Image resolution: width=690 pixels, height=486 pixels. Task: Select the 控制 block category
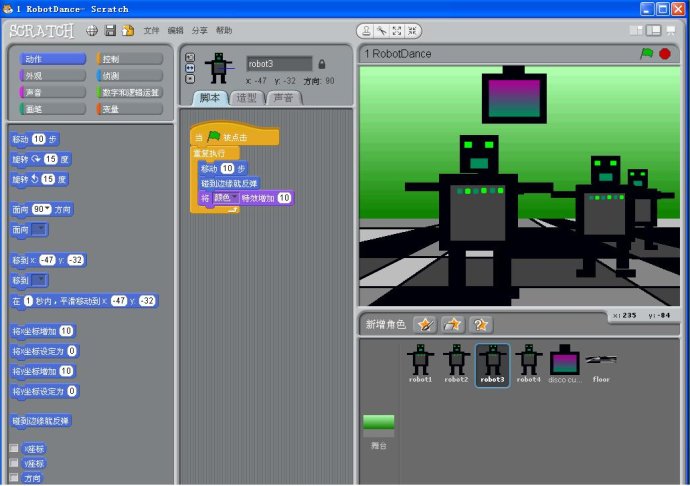[x=130, y=59]
